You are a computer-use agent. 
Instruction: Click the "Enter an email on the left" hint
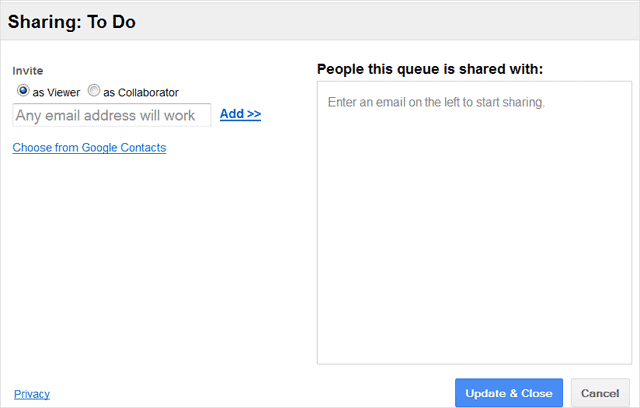(436, 102)
